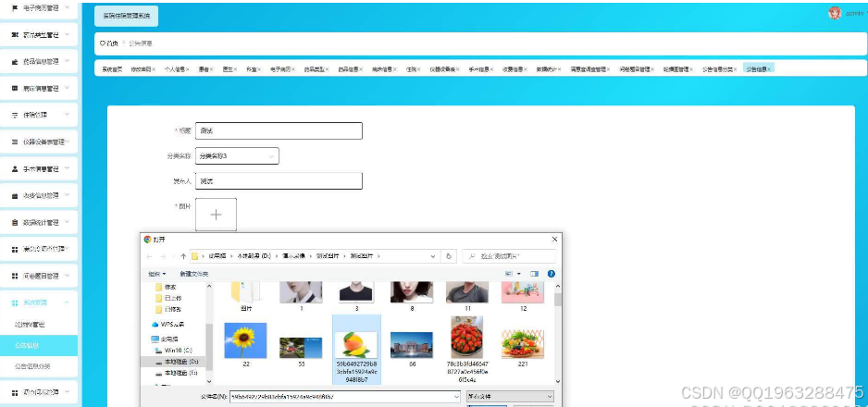Go forward in the file dialog
Image resolution: width=868 pixels, height=407 pixels.
click(x=163, y=256)
